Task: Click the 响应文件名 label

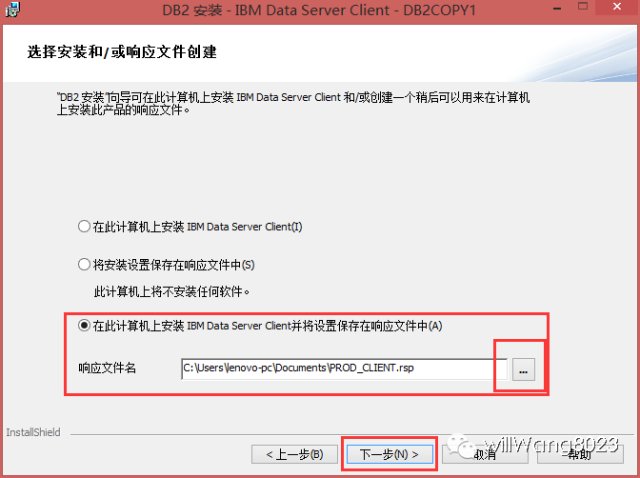Action: tap(107, 368)
